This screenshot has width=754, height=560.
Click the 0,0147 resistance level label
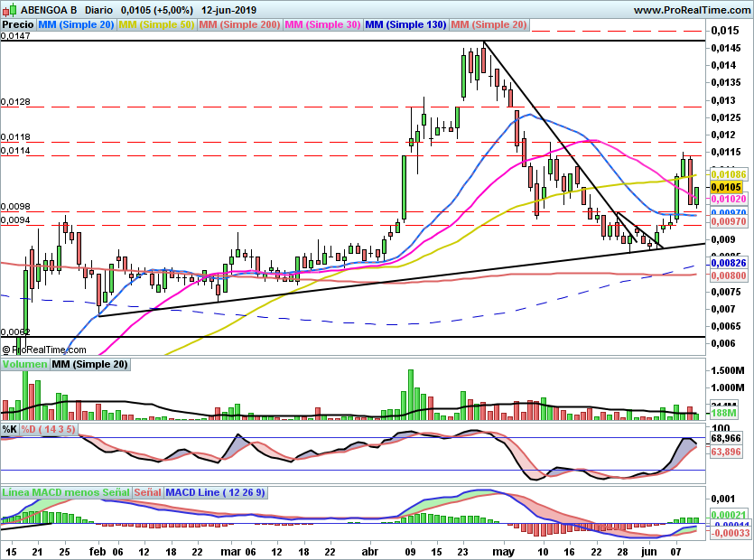click(16, 36)
